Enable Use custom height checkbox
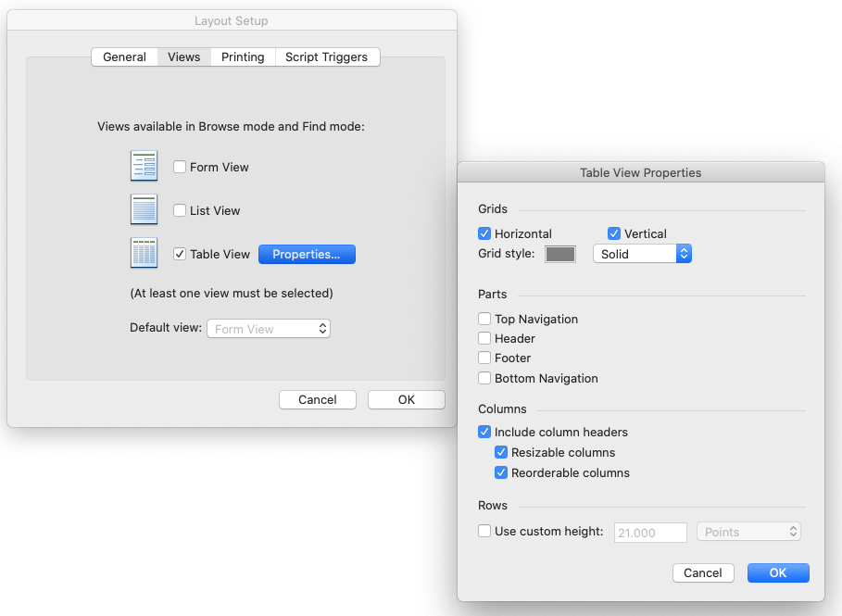Viewport: 842px width, 616px height. [484, 531]
